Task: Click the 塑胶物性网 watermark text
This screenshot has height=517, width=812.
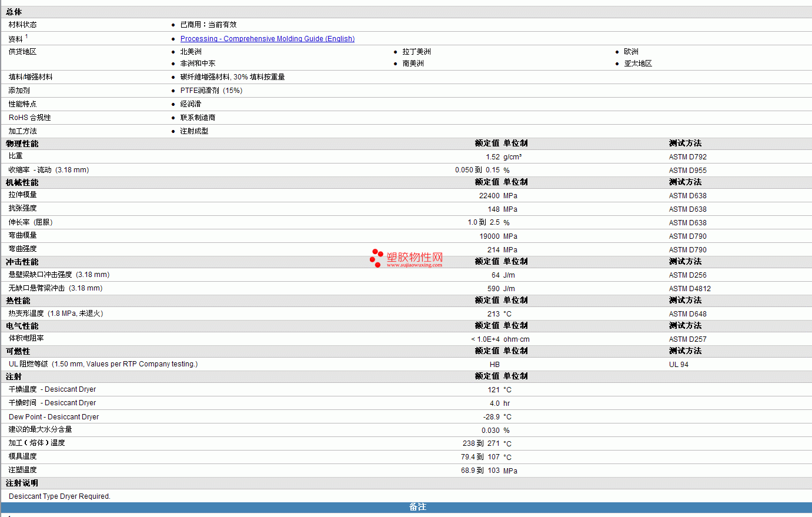Action: tap(415, 257)
